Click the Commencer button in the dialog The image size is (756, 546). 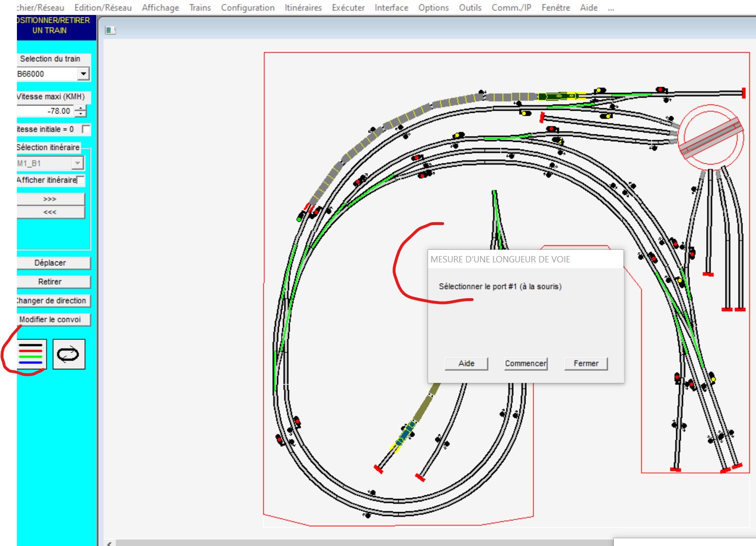click(526, 364)
